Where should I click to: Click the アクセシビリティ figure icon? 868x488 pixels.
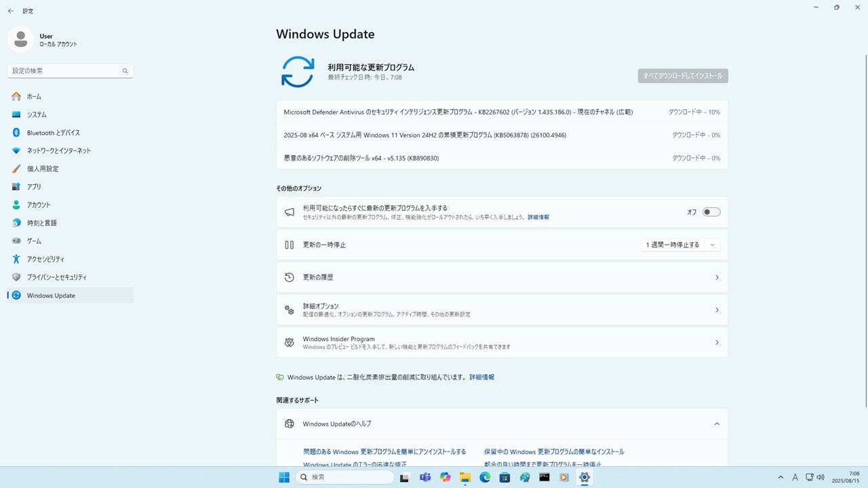[16, 259]
